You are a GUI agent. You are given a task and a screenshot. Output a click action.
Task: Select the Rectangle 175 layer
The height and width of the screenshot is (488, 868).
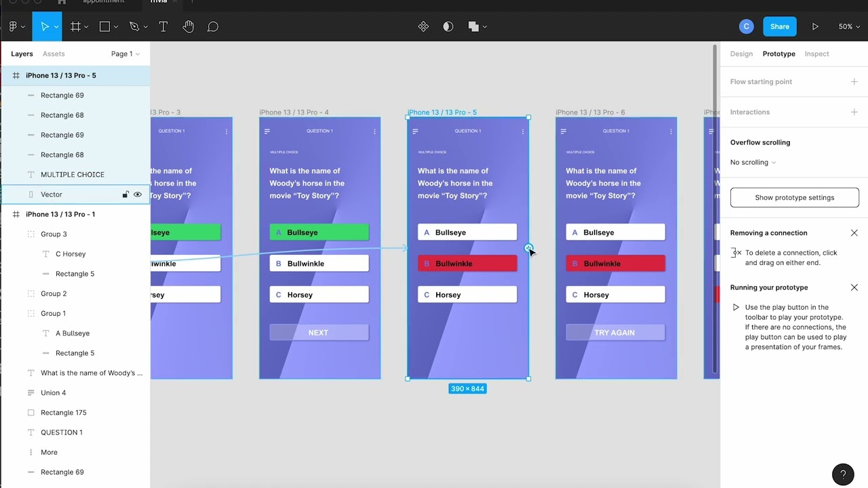[x=75, y=412]
